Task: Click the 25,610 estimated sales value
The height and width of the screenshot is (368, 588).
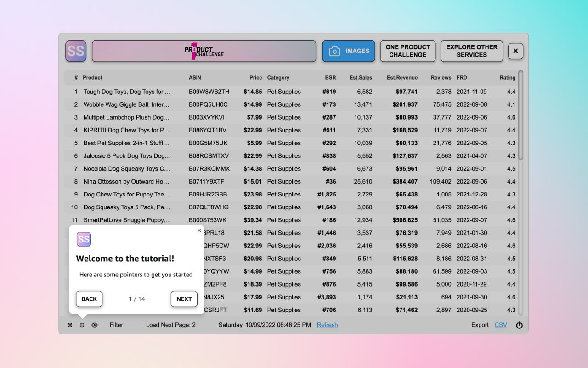Action: tap(363, 182)
